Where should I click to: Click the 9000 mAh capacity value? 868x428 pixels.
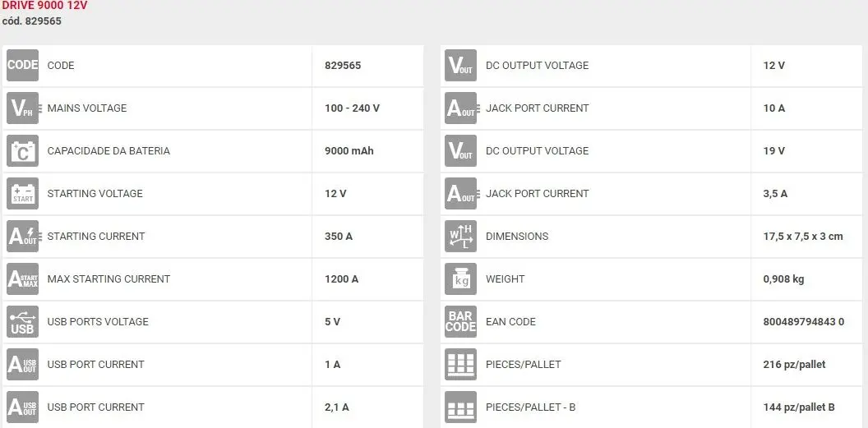point(349,151)
